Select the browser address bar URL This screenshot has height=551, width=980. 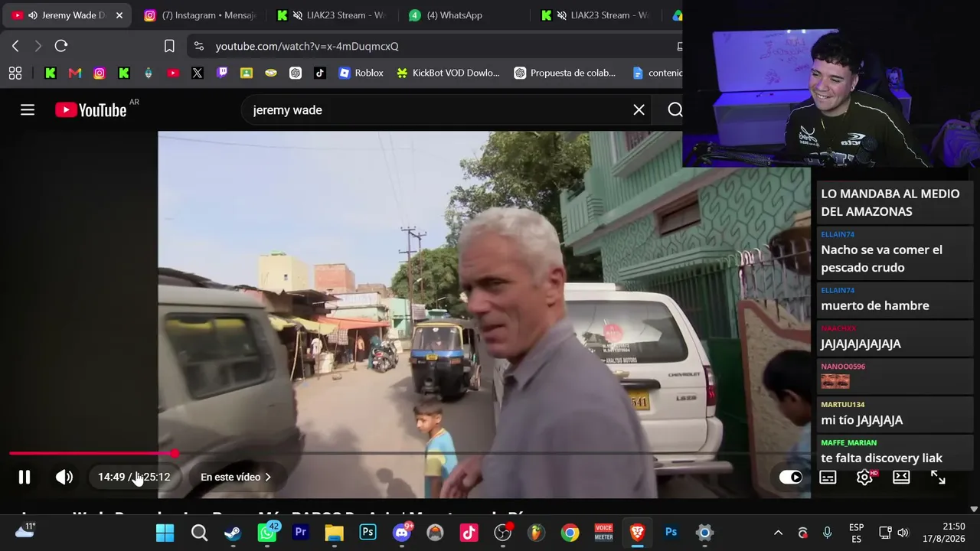[x=307, y=46]
